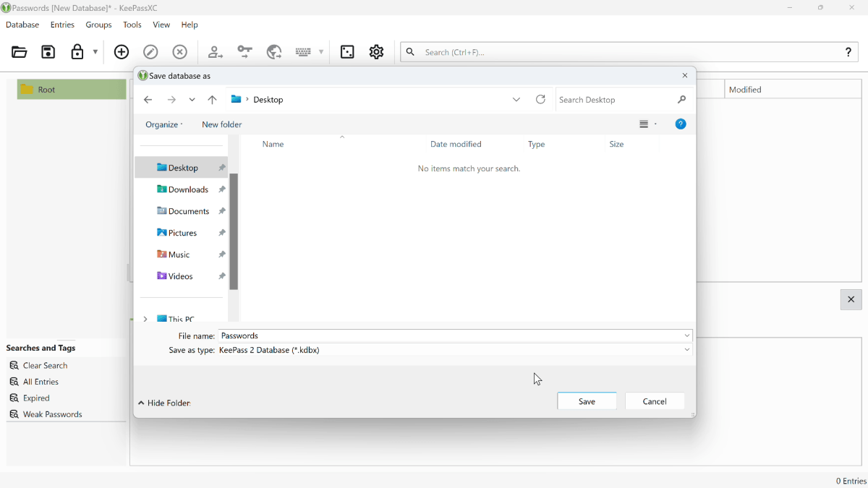The width and height of the screenshot is (868, 488).
Task: Open the Entries menu
Action: [x=63, y=25]
